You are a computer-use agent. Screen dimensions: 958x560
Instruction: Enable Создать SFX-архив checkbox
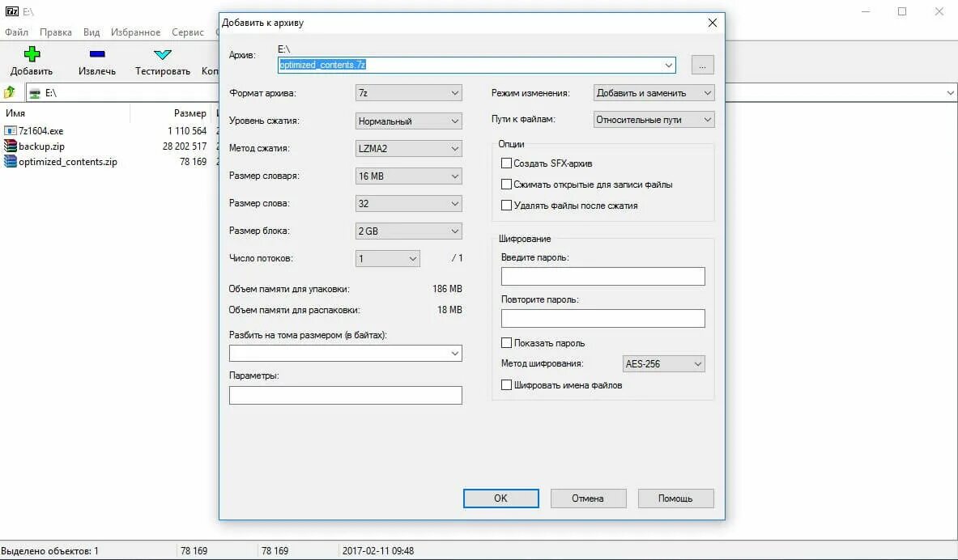(x=506, y=163)
